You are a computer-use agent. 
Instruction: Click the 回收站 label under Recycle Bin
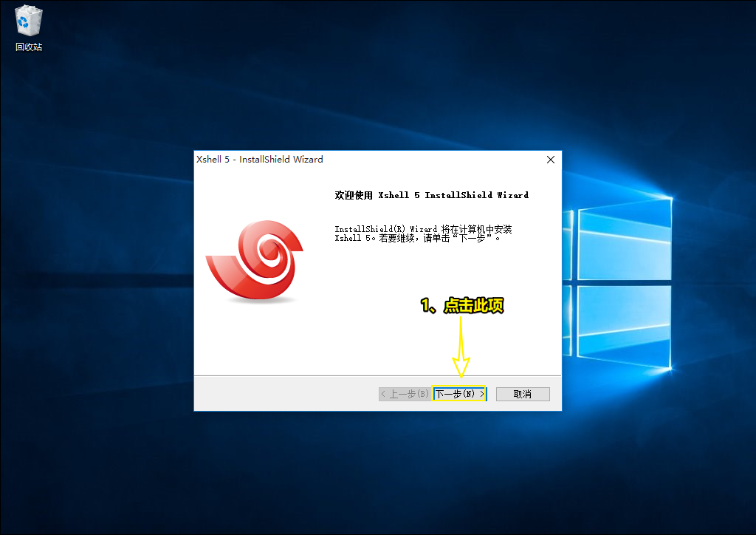[x=29, y=47]
